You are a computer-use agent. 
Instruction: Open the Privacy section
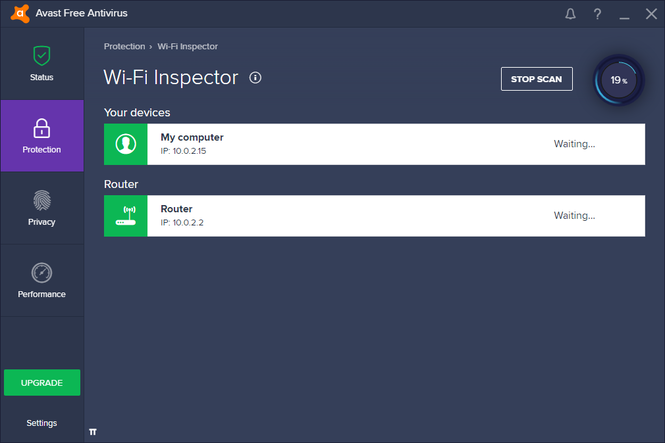click(x=42, y=208)
